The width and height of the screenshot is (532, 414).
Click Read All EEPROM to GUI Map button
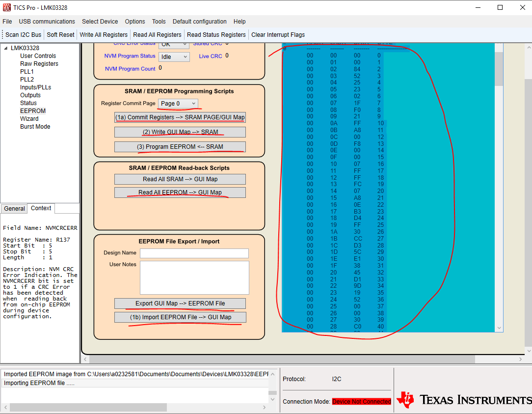(x=180, y=192)
